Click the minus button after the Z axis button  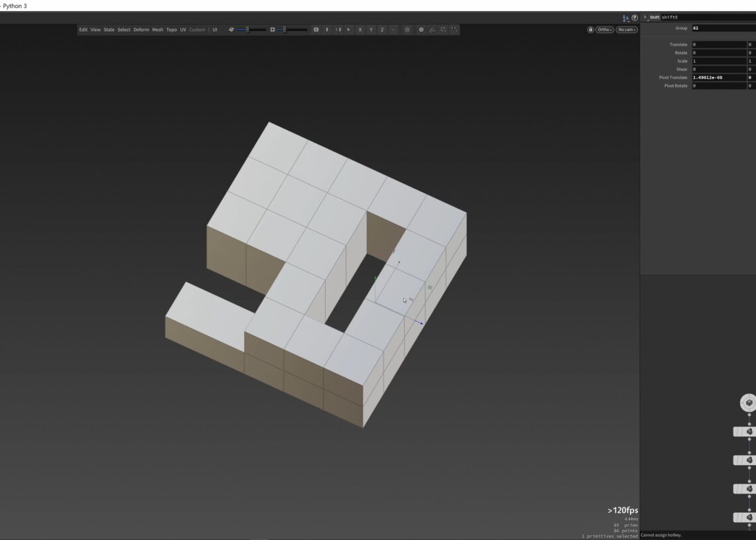pyautogui.click(x=393, y=29)
